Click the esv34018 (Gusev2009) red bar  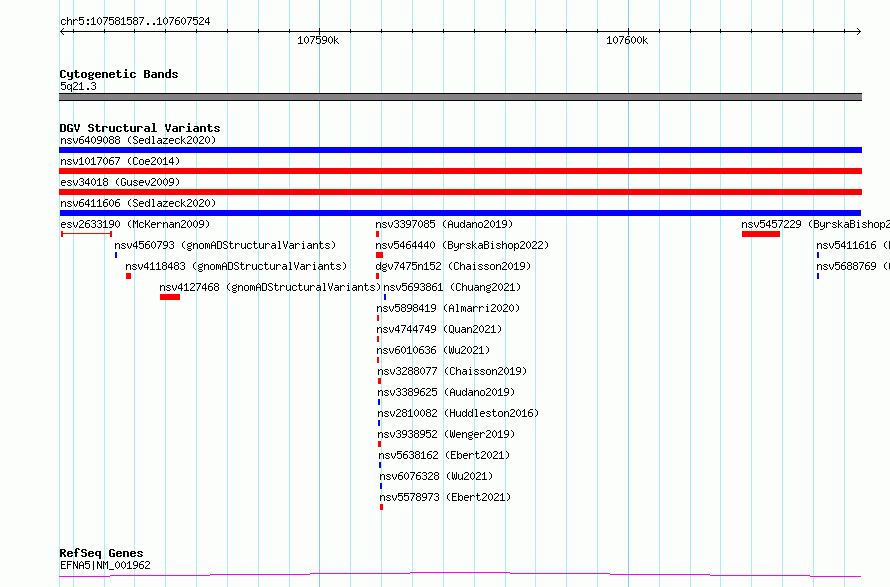tap(460, 192)
